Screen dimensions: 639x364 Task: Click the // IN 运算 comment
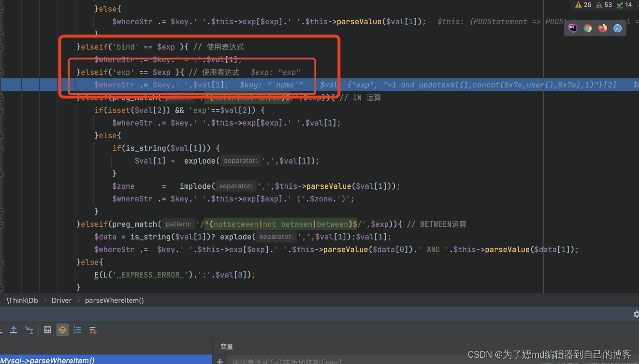pos(360,98)
